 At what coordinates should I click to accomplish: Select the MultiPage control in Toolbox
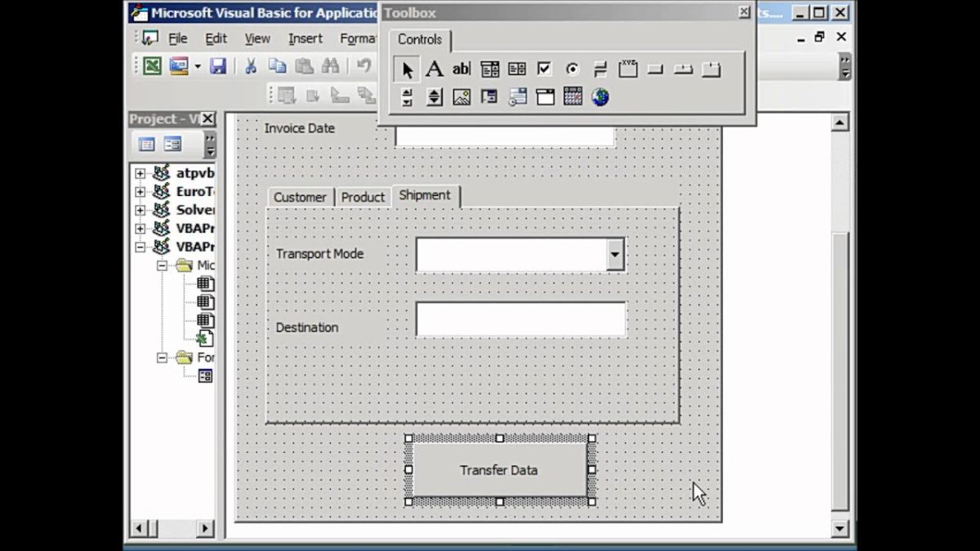(x=711, y=69)
